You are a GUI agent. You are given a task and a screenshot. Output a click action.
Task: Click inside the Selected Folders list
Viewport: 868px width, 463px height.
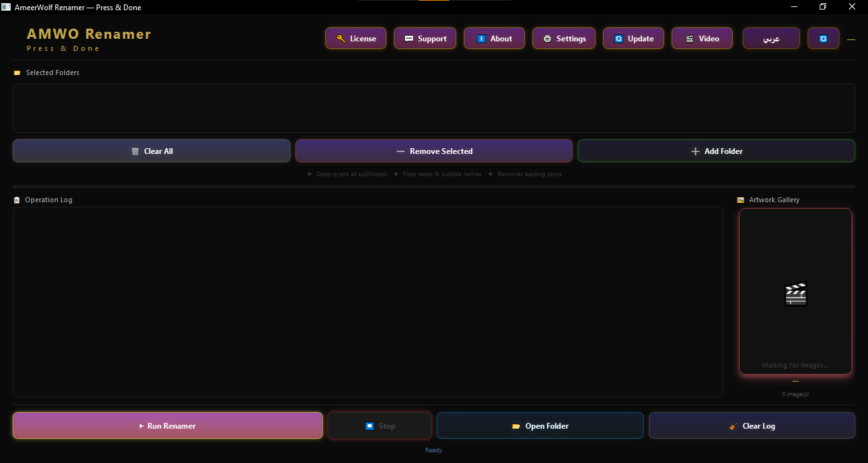pyautogui.click(x=434, y=108)
